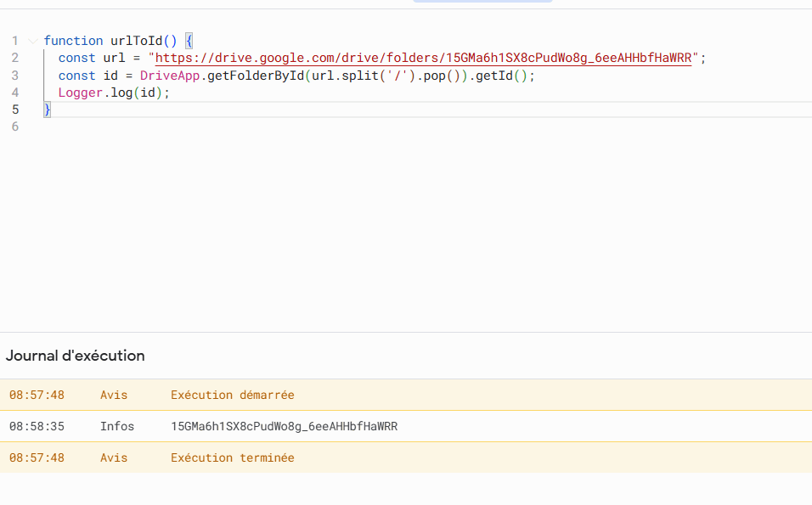The width and height of the screenshot is (812, 505).
Task: Click the 08:58:35 log timestamp
Action: tap(37, 426)
